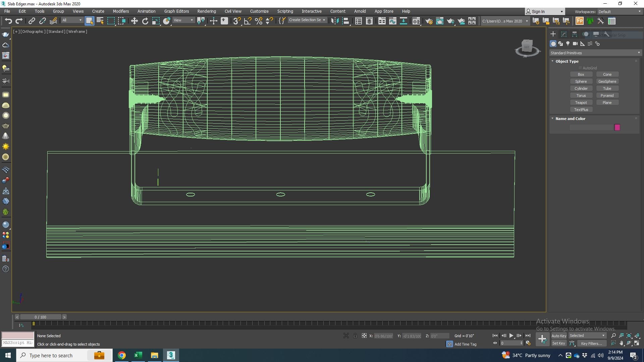The height and width of the screenshot is (362, 644).
Task: Click the Select and Link icon
Action: tap(32, 21)
